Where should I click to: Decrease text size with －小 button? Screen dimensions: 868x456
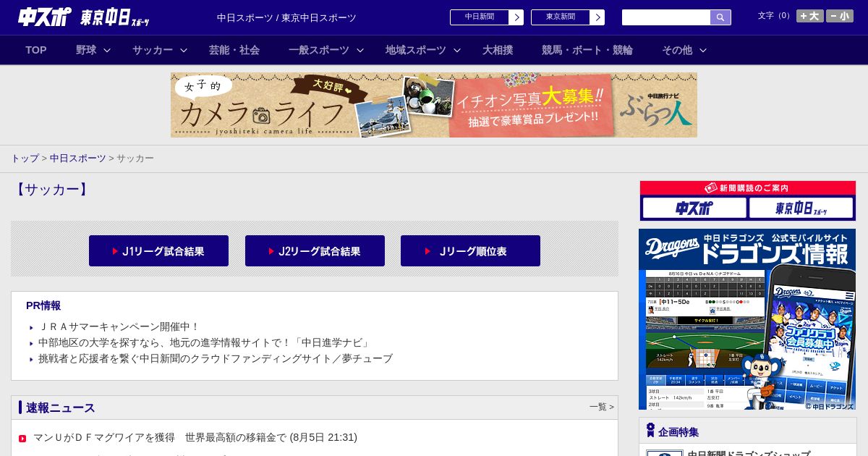[840, 16]
